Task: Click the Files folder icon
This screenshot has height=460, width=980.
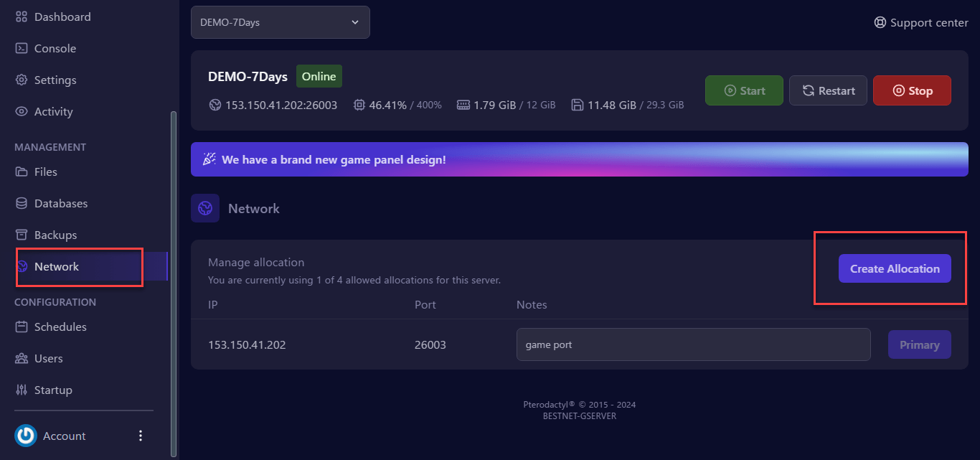Action: (x=22, y=172)
